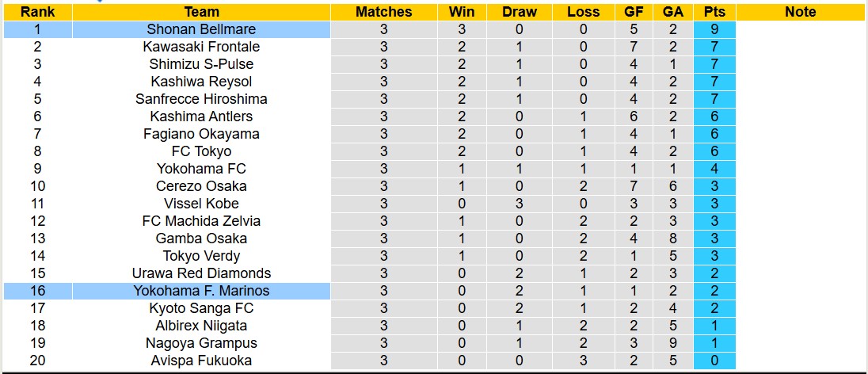Open the Urawa Red Diamonds entry
This screenshot has width=868, height=374.
click(201, 273)
